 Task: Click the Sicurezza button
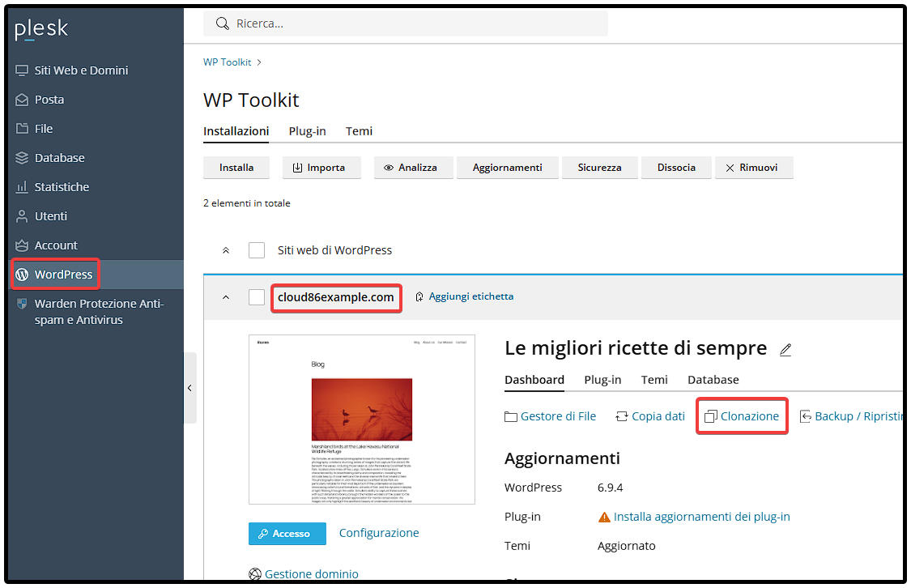pos(599,168)
